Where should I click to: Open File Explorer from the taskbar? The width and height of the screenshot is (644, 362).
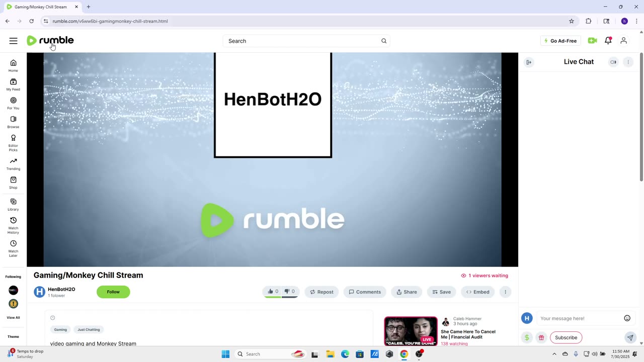[330, 354]
